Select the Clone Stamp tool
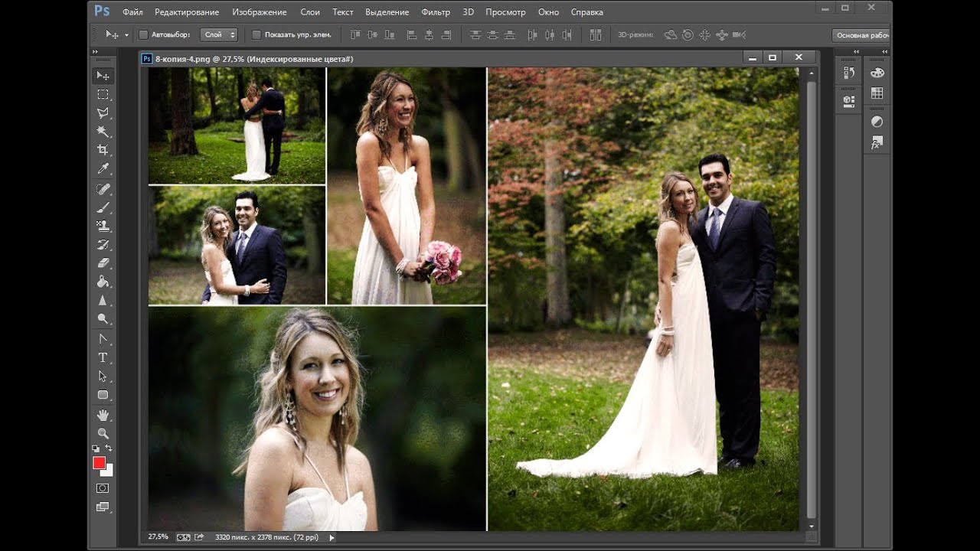 click(x=103, y=226)
